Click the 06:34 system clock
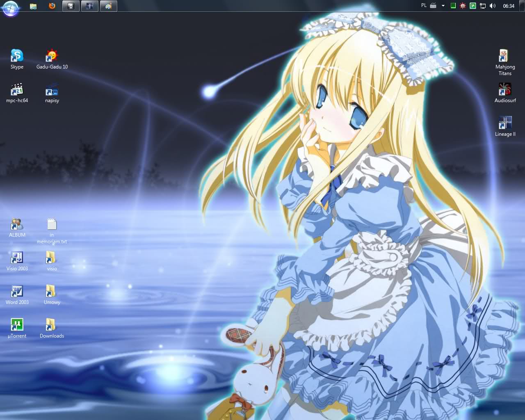Image resolution: width=525 pixels, height=420 pixels. coord(509,6)
